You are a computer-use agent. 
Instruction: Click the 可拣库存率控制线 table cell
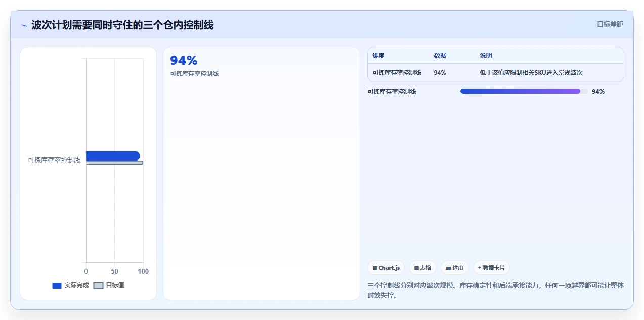397,73
